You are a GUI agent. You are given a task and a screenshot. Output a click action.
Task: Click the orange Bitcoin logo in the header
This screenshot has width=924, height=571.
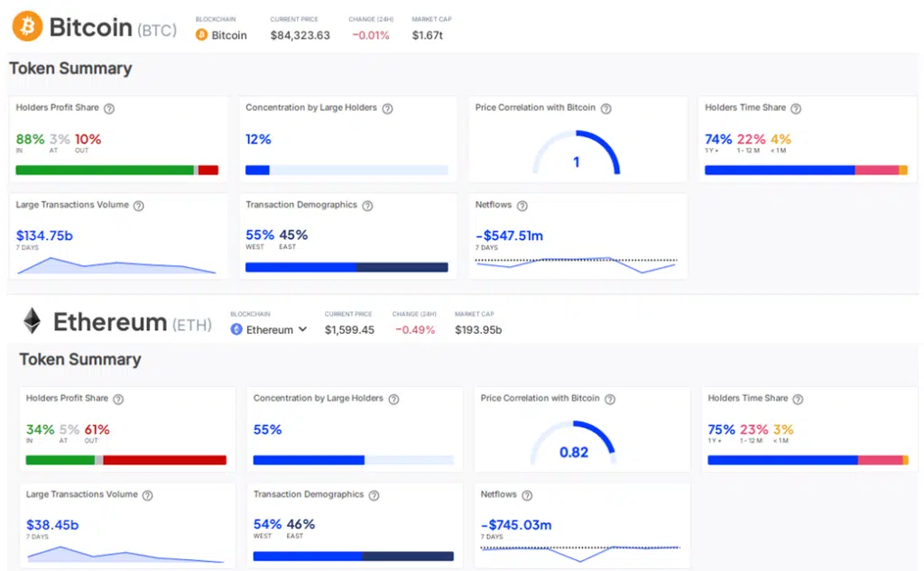click(x=27, y=27)
